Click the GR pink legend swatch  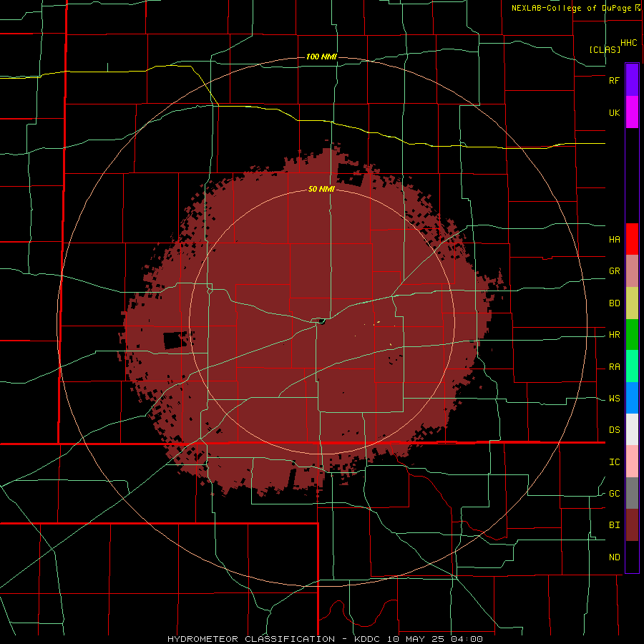(x=632, y=271)
